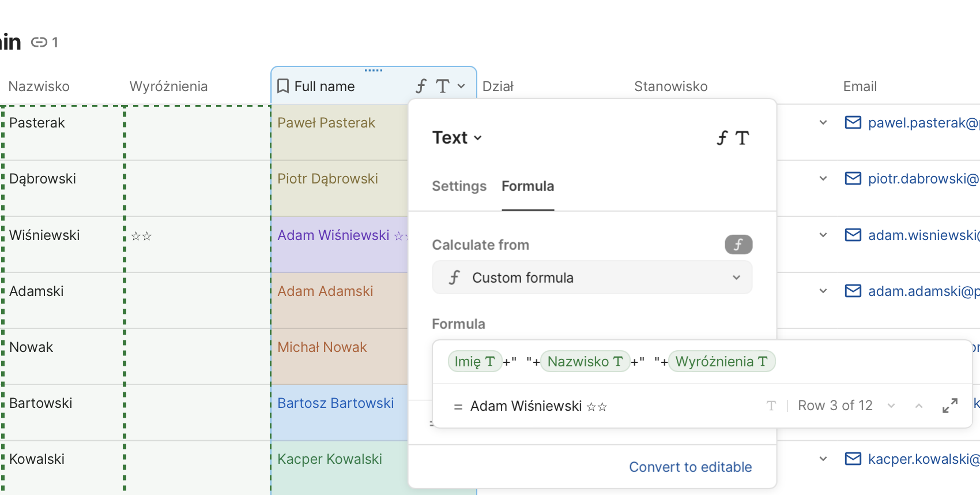
Task: Select the Formula tab
Action: [x=527, y=186]
